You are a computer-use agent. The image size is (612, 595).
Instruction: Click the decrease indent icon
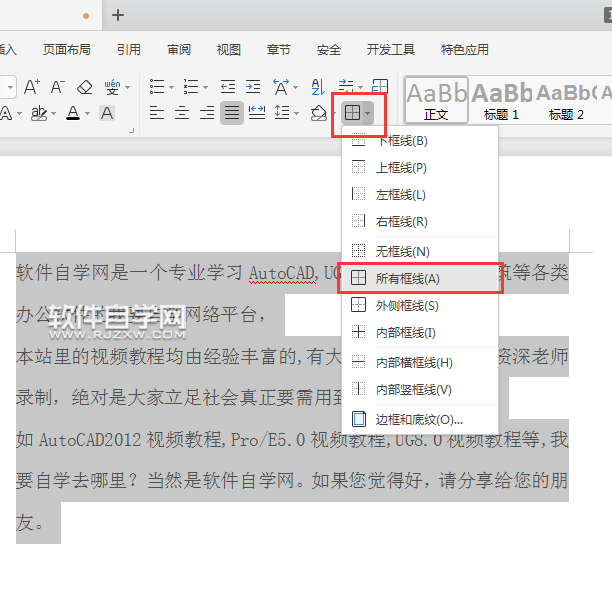(228, 87)
